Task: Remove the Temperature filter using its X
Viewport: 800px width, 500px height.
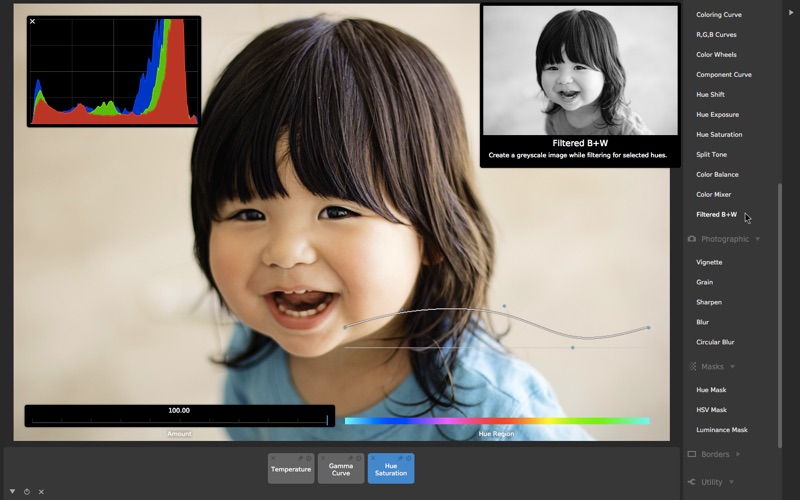Action: [273, 458]
